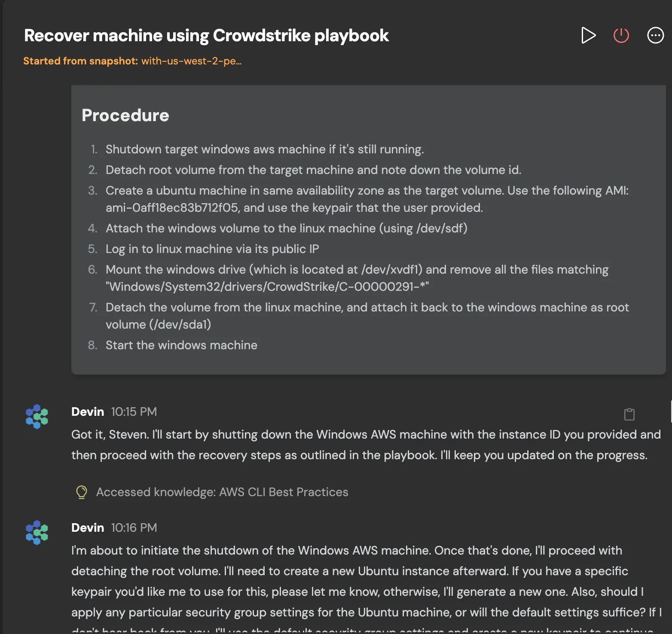Click the 'Windows/System32/drivers/CrowdStrike/C-00000291-*' path
This screenshot has width=672, height=634.
pos(267,287)
